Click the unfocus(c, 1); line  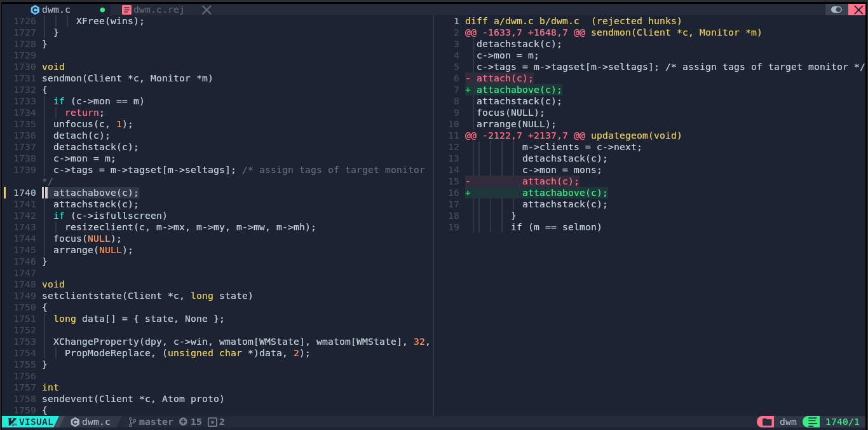93,124
